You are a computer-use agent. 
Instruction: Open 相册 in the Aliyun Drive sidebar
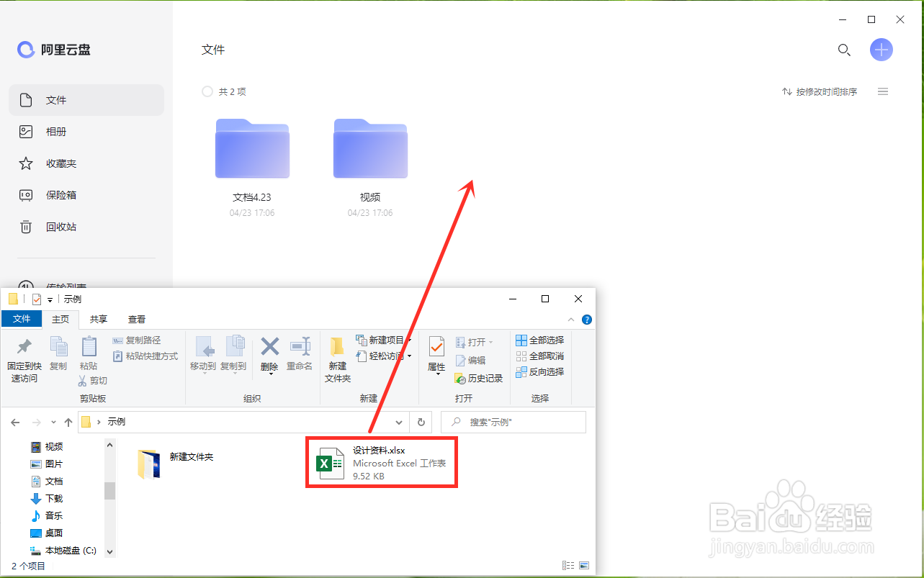[56, 131]
